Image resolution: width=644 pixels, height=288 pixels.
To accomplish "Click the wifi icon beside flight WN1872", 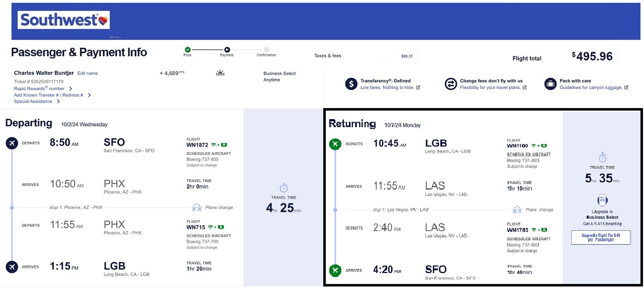I will tap(213, 145).
